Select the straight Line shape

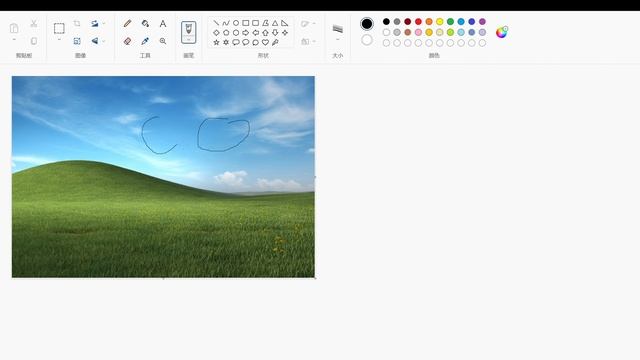click(x=216, y=23)
